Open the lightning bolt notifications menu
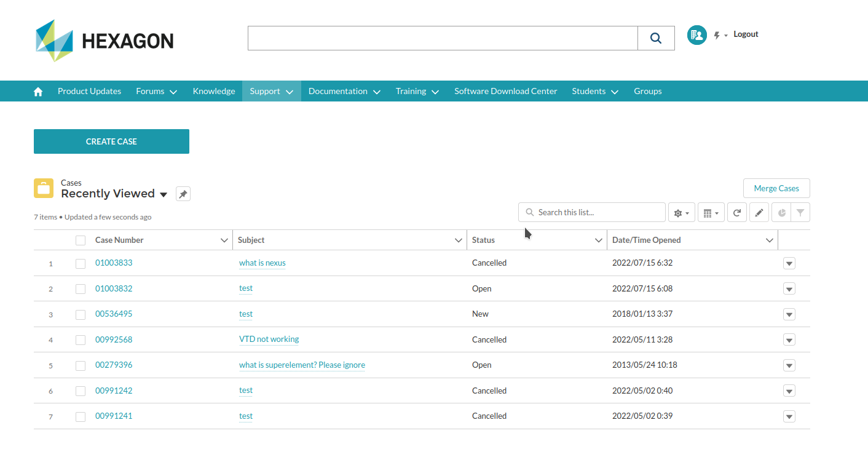868x476 pixels. [x=720, y=36]
